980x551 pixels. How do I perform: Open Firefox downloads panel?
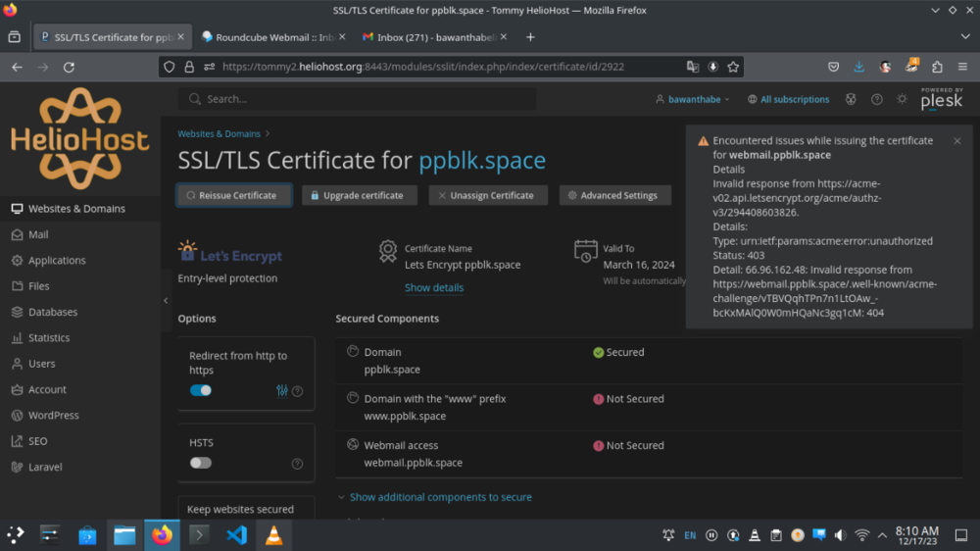click(858, 67)
